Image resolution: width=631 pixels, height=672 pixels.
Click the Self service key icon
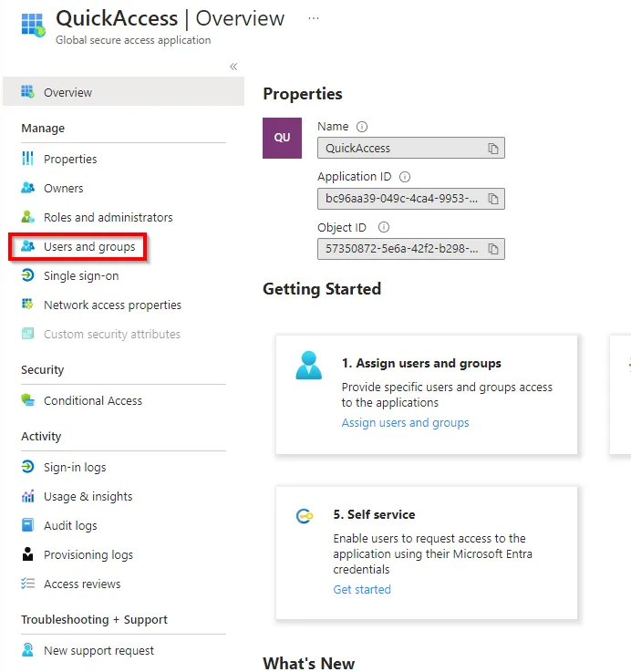coord(305,515)
